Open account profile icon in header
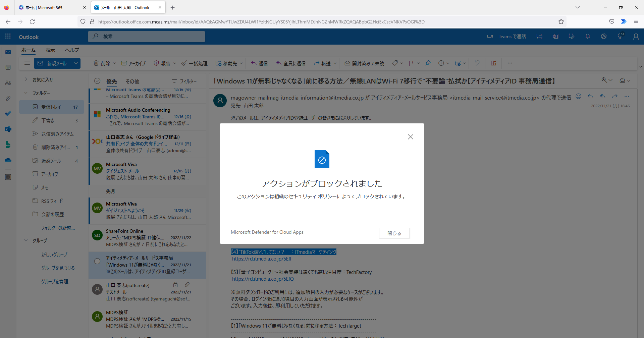644x338 pixels. tap(636, 36)
